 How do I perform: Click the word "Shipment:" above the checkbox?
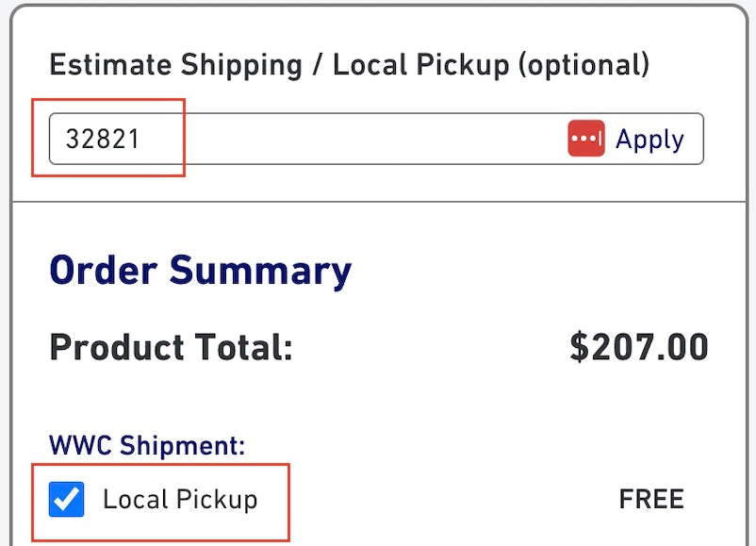click(x=181, y=445)
